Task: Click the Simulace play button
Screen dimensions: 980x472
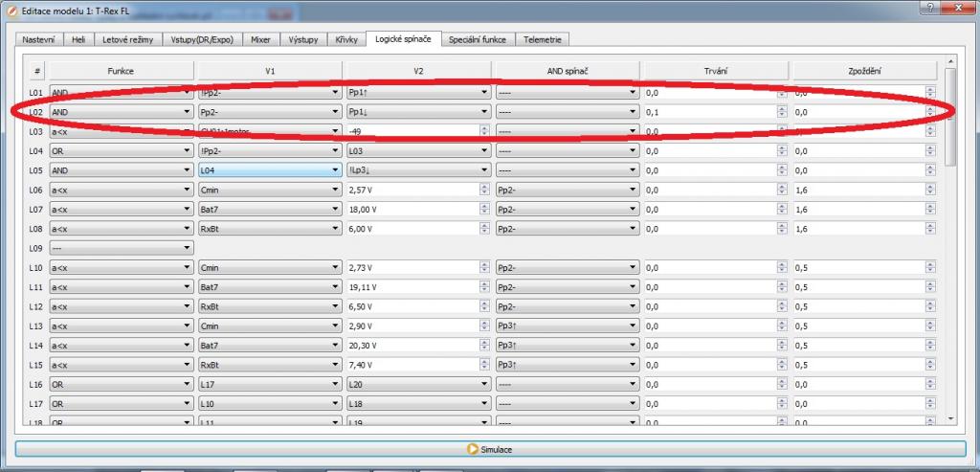Action: pos(489,448)
